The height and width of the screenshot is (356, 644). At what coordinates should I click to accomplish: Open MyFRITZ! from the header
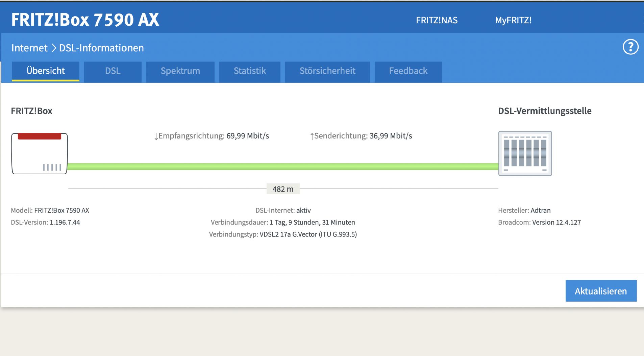[x=513, y=20]
